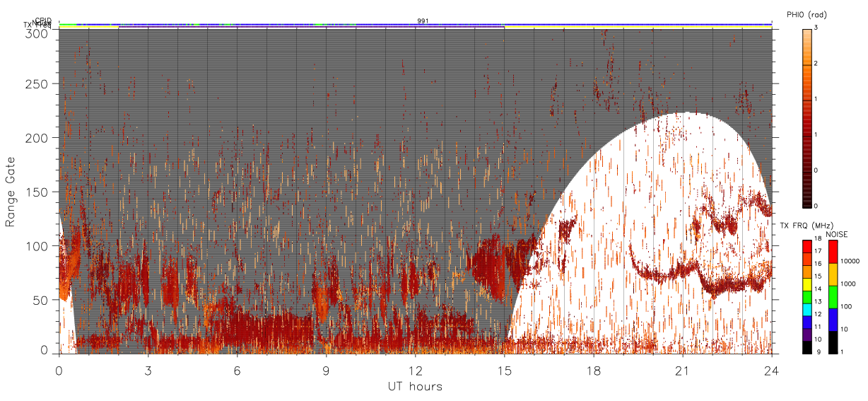Click tick label 15 on UT hours axis
The image size is (868, 401).
click(x=504, y=370)
